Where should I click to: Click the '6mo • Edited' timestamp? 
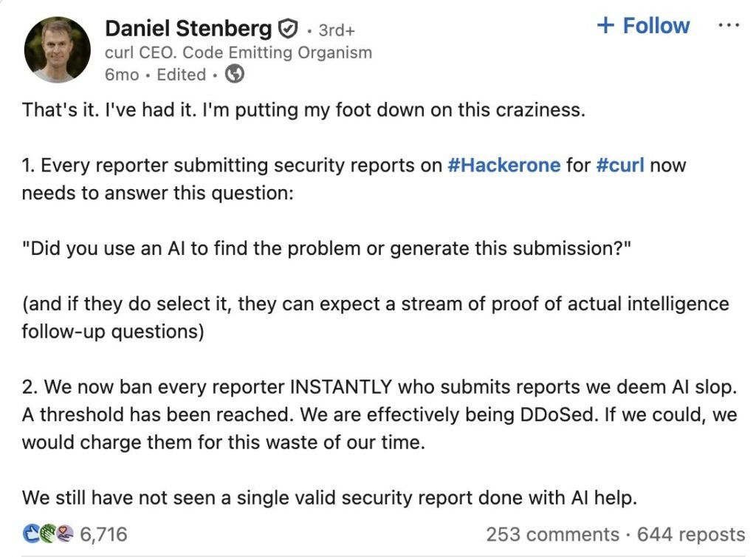coord(156,75)
